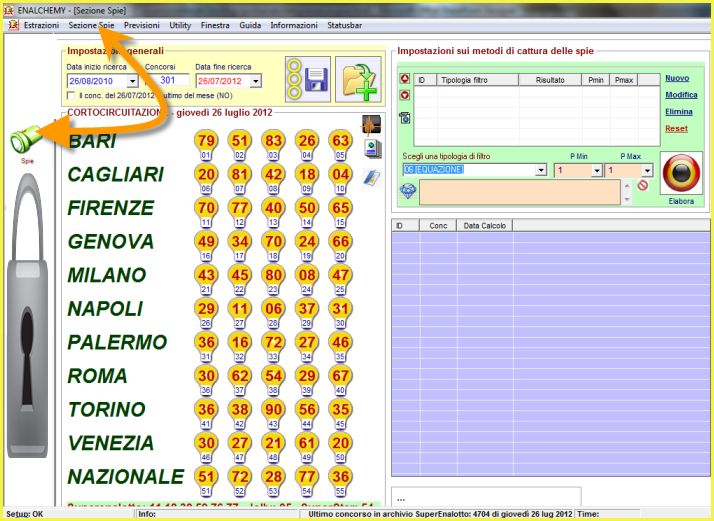The height and width of the screenshot is (521, 714).
Task: Open the Informazioni menu
Action: [x=294, y=26]
